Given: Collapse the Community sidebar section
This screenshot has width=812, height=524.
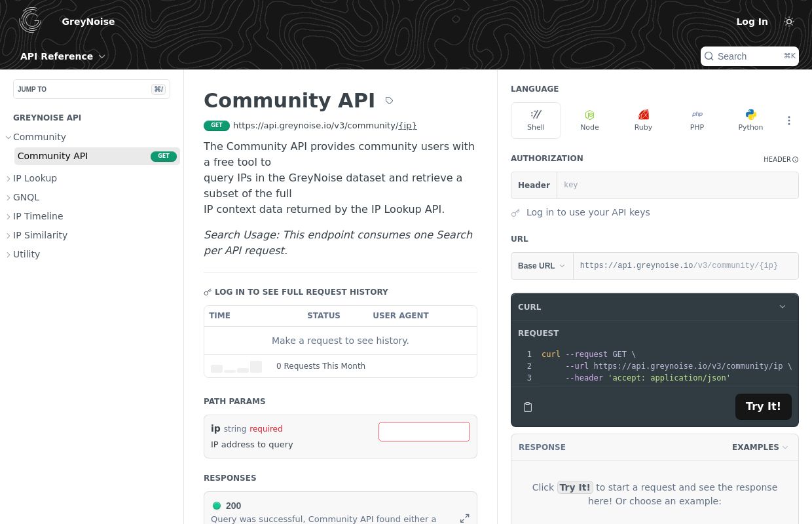Looking at the screenshot, I should tap(9, 138).
